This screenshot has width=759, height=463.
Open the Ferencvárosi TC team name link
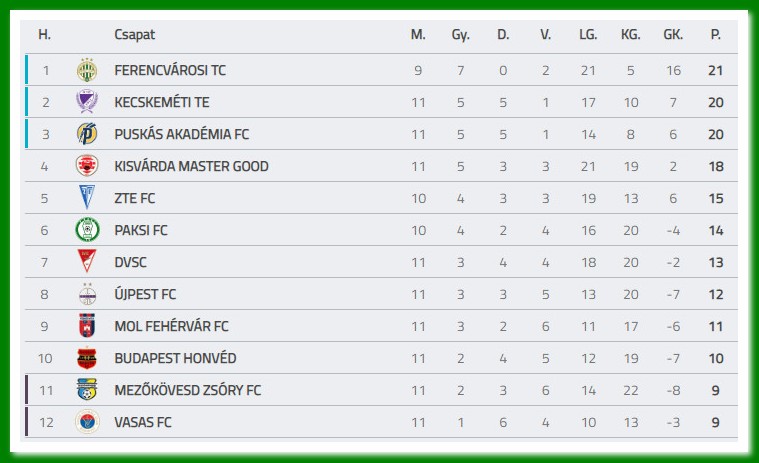[170, 70]
